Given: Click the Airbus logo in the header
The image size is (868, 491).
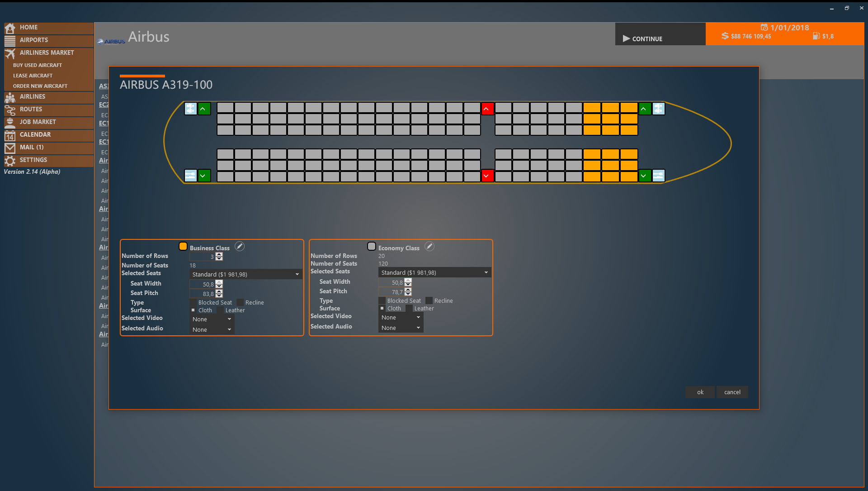Looking at the screenshot, I should click(111, 41).
